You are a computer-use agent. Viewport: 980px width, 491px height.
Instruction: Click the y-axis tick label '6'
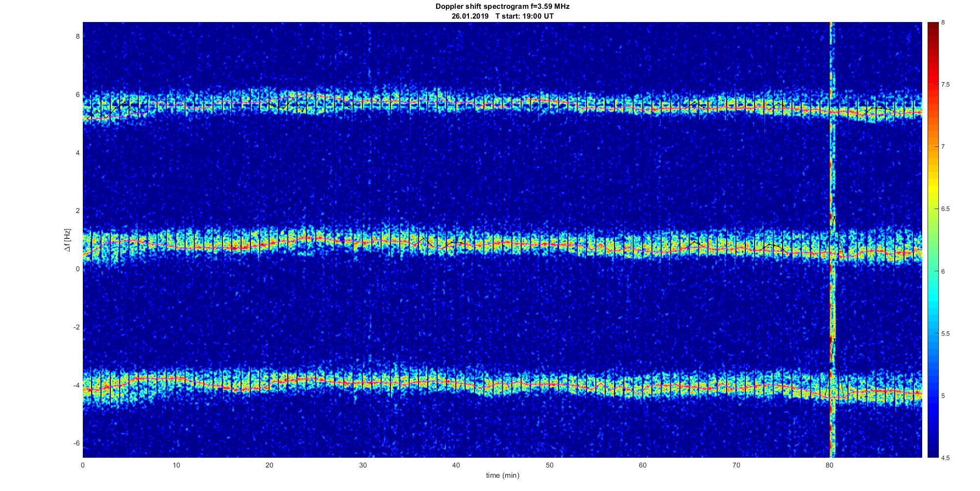(x=78, y=94)
